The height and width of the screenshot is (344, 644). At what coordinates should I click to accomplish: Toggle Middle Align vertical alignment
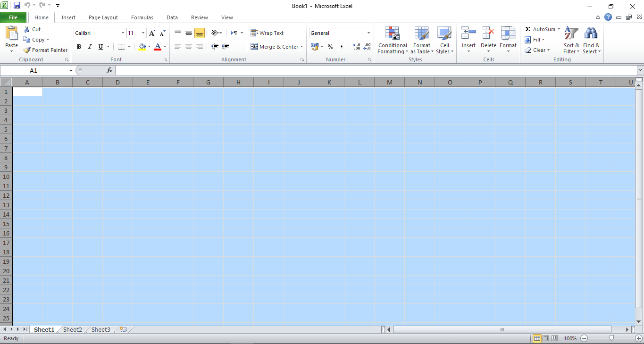[188, 33]
